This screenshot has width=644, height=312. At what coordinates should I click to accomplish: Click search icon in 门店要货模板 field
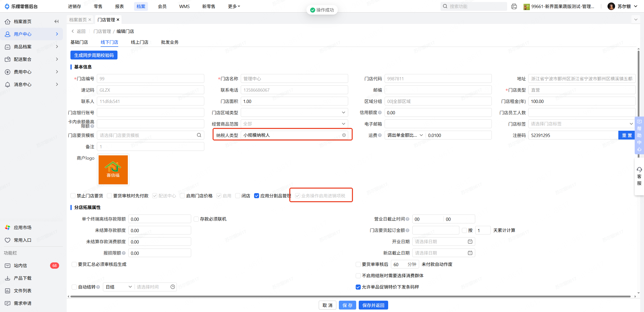pyautogui.click(x=199, y=135)
